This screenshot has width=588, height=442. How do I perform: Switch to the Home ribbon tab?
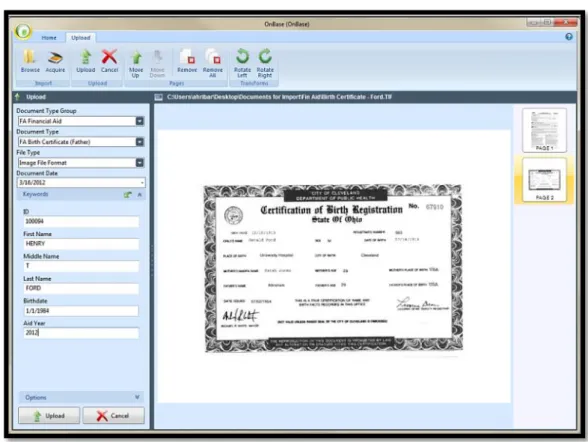[49, 38]
